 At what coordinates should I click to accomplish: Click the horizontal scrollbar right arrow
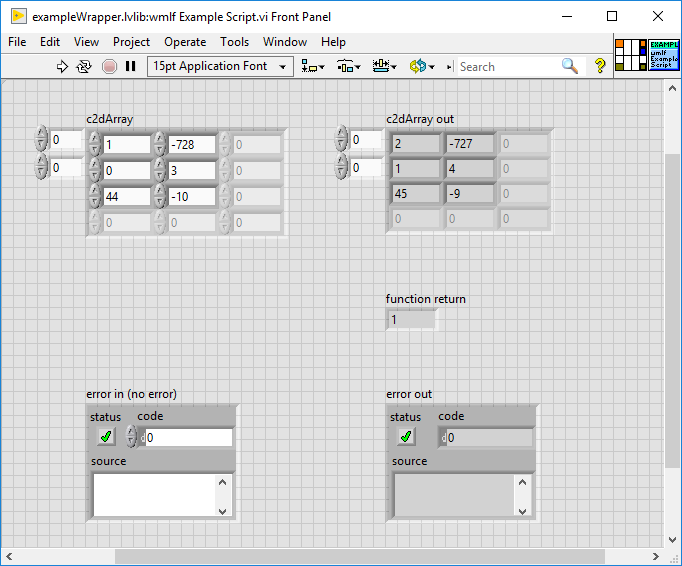(656, 556)
